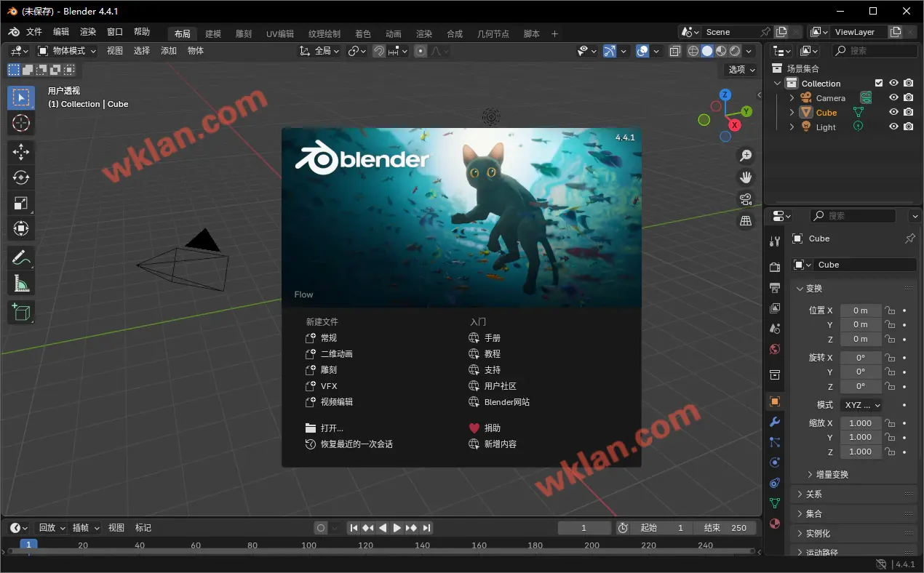Disable Cube in renders camera icon
The width and height of the screenshot is (924, 573).
point(909,112)
